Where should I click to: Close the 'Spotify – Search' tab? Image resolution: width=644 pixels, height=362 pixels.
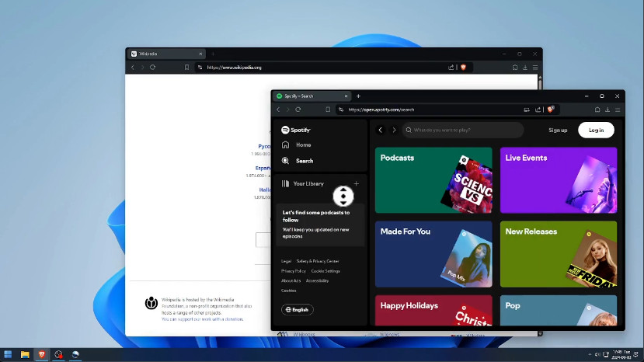(x=346, y=96)
